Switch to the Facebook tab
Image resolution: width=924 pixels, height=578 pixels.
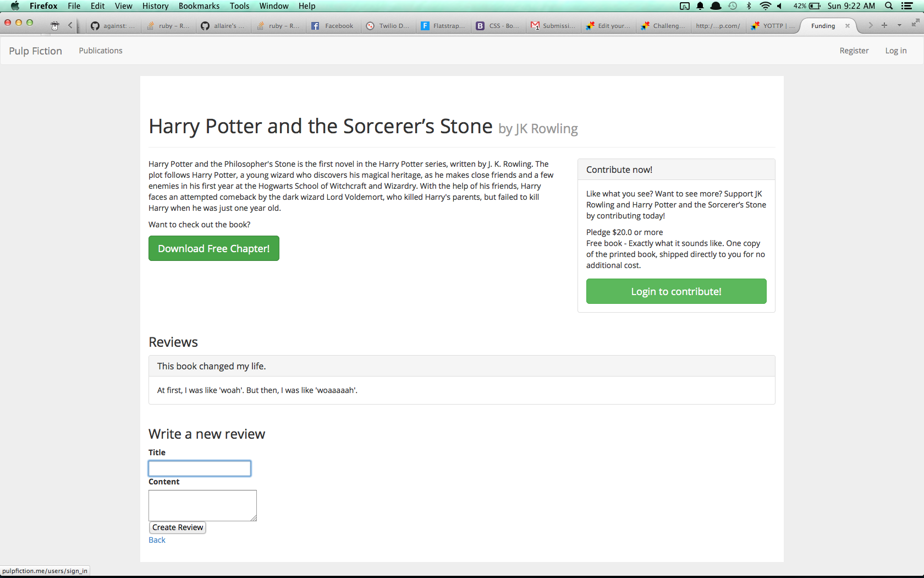(333, 26)
